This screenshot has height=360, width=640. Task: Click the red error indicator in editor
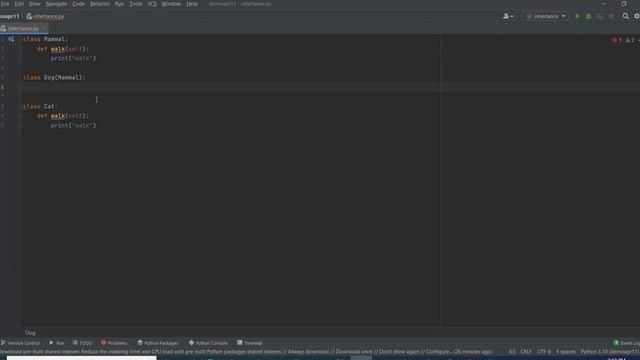pos(617,40)
